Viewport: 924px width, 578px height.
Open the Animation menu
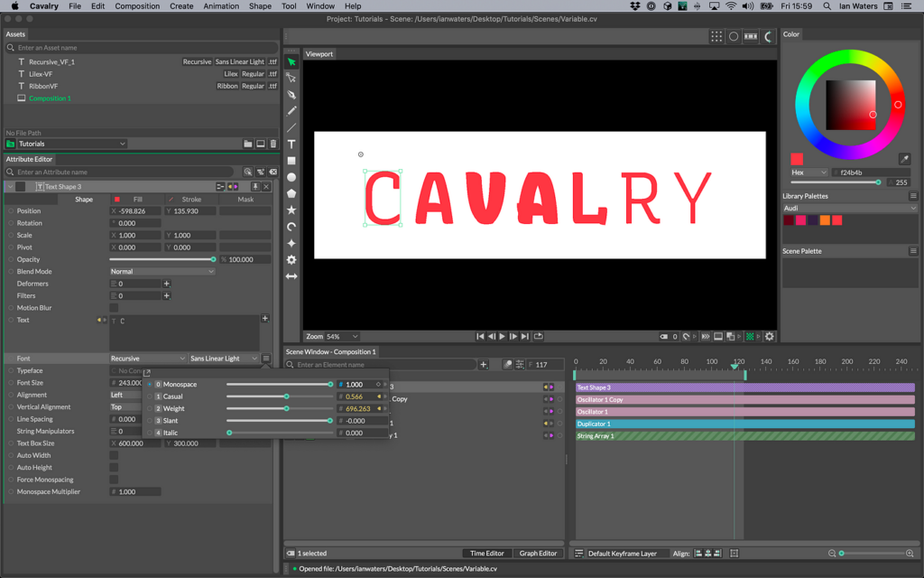222,6
